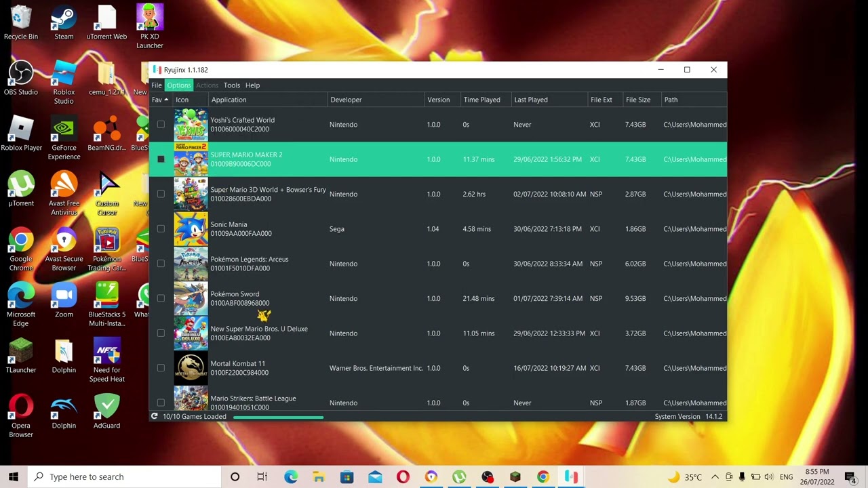Sort by File Size column header
This screenshot has width=868, height=488.
pos(642,100)
